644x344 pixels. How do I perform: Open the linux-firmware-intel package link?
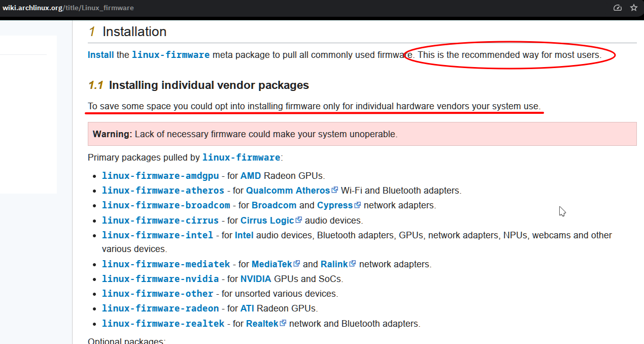click(157, 235)
